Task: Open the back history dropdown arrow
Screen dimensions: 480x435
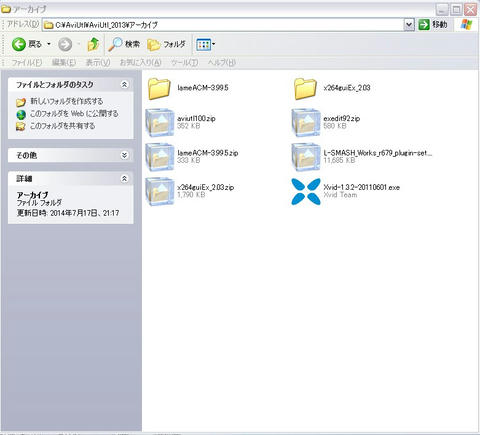Action: (49, 44)
